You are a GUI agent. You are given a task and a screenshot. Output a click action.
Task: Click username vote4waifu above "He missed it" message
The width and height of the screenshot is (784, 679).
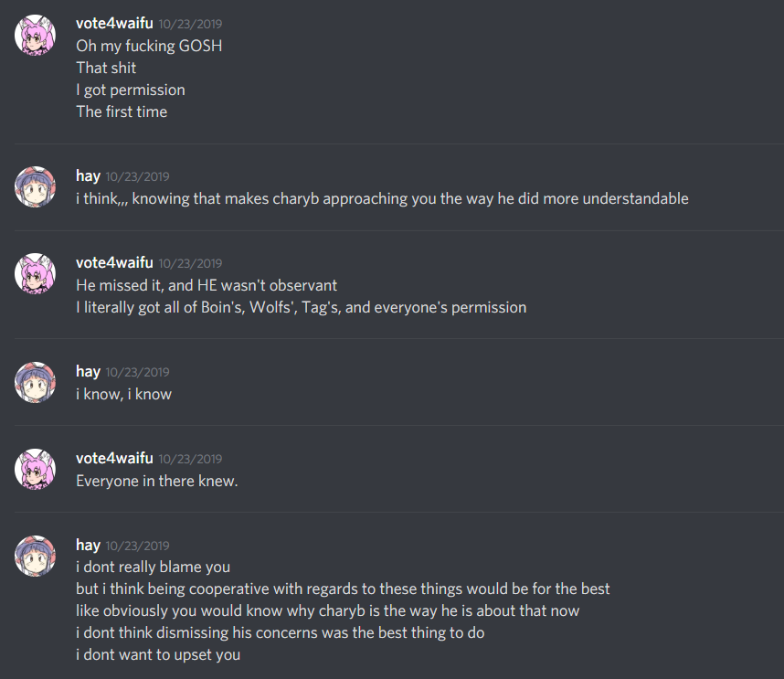tap(114, 263)
